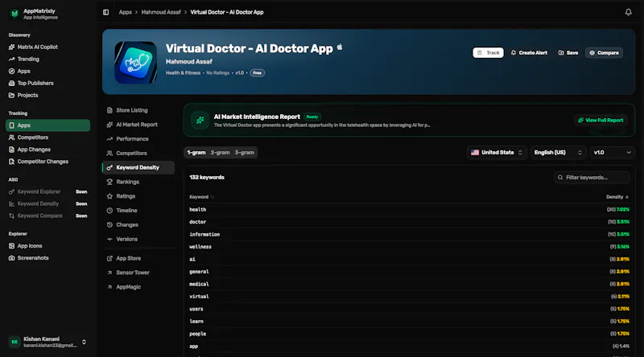Open tracked Competitors page
The height and width of the screenshot is (357, 644).
pos(32,137)
